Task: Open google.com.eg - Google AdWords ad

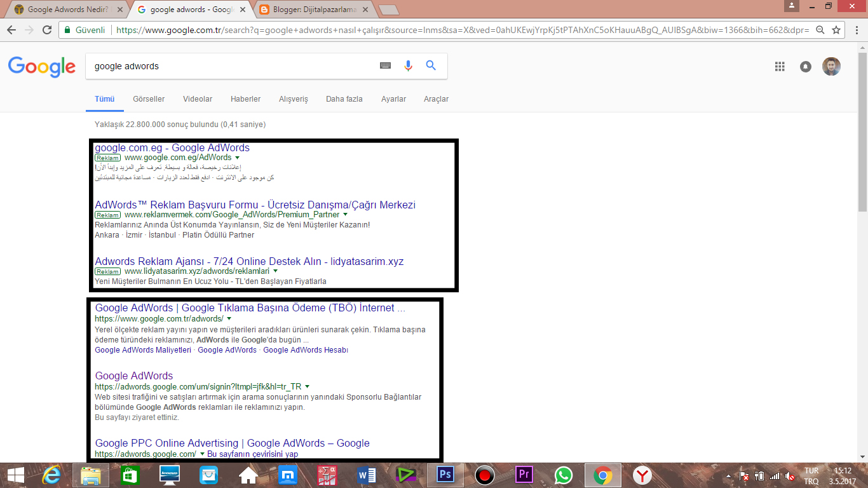Action: click(x=172, y=147)
